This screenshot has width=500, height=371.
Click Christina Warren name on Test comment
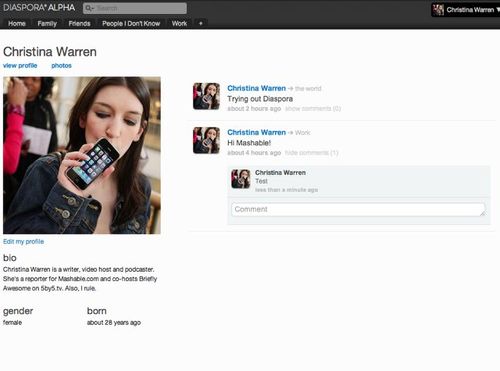280,173
